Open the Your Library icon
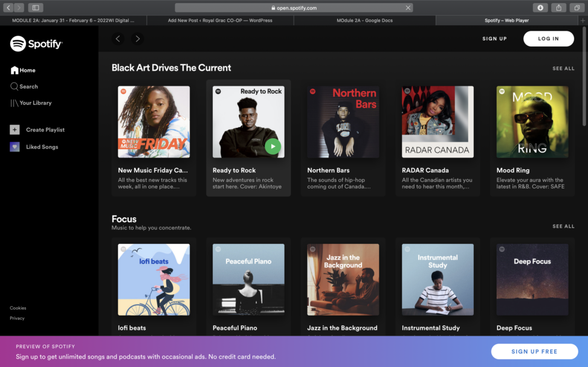This screenshot has height=367, width=588. [15, 103]
